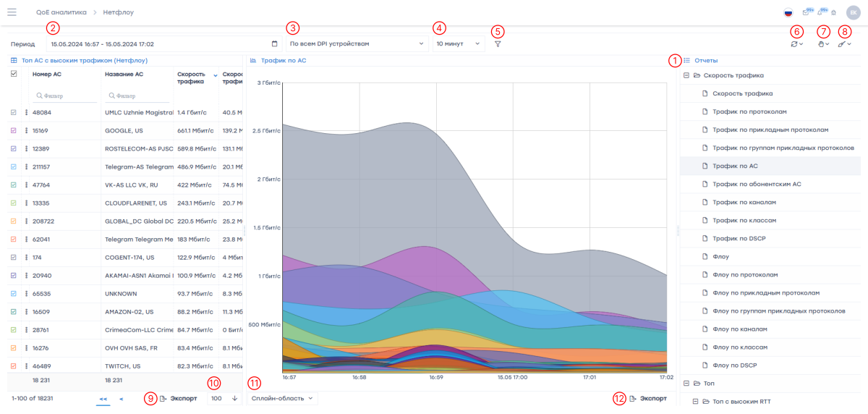Image resolution: width=868 pixels, height=414 pixels.
Task: Click the Номер АС filter field
Action: pyautogui.click(x=67, y=96)
